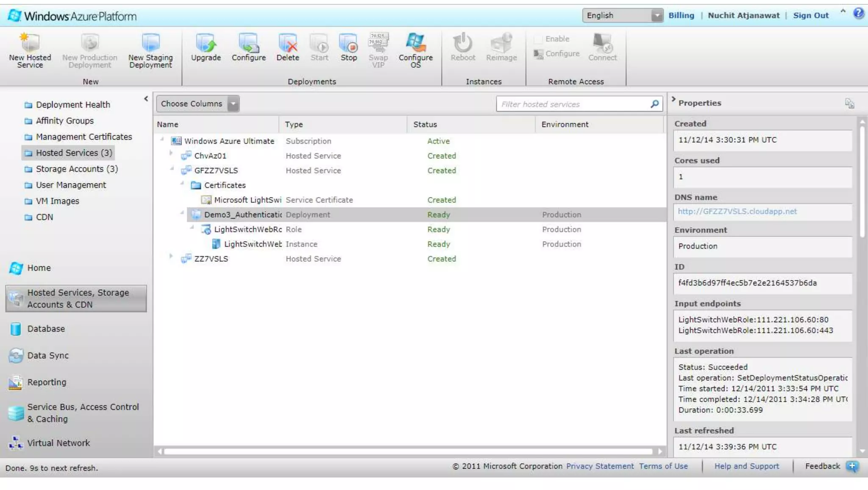Open the Choose Columns dropdown
The image size is (868, 490).
(233, 104)
